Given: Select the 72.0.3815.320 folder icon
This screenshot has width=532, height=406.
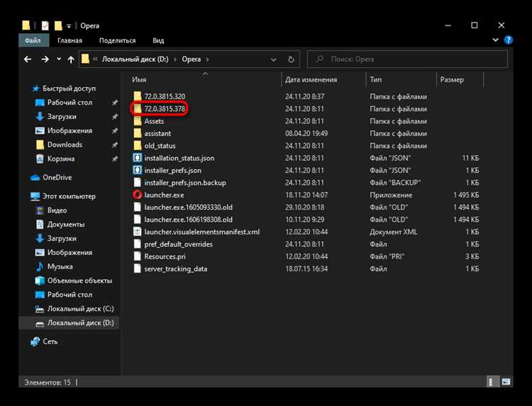Looking at the screenshot, I should coord(137,96).
